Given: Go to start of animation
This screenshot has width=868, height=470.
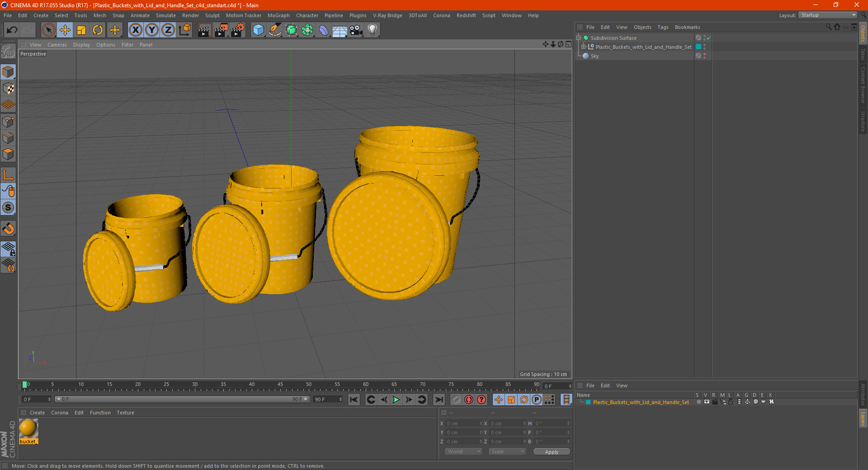Looking at the screenshot, I should tap(354, 399).
